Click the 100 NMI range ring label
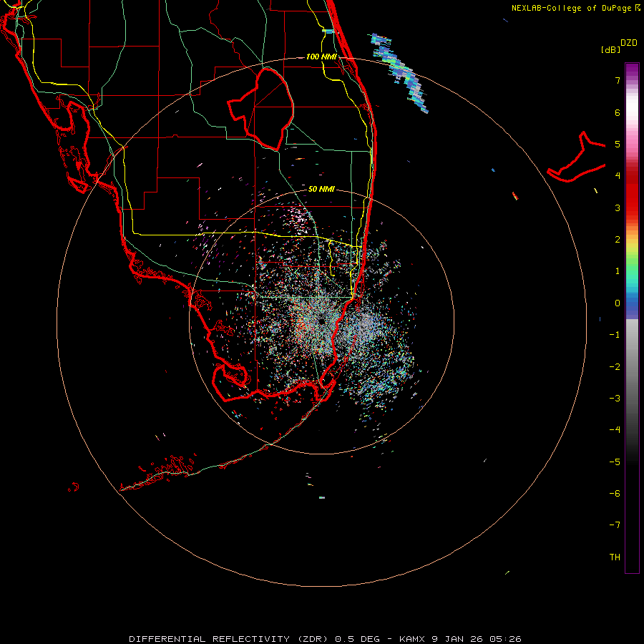 point(321,57)
